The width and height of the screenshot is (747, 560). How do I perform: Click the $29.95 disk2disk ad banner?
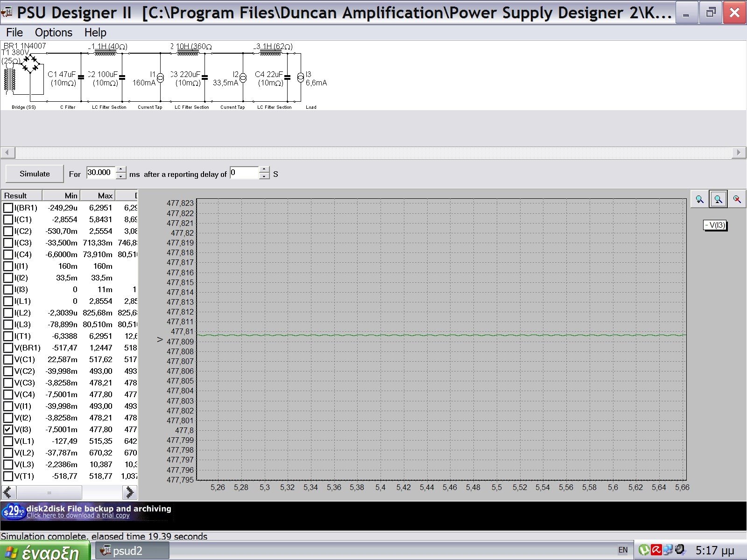86,511
